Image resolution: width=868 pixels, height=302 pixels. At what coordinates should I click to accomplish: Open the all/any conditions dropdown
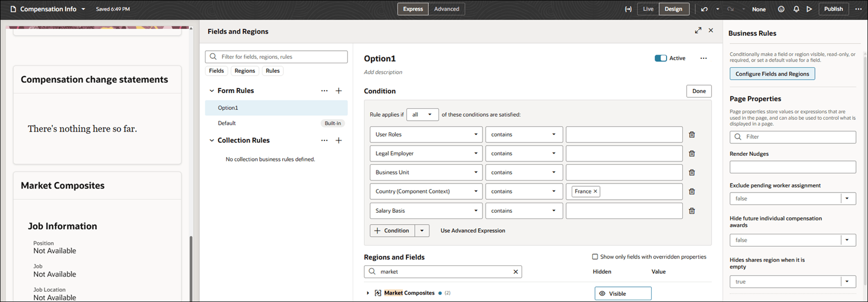click(422, 115)
